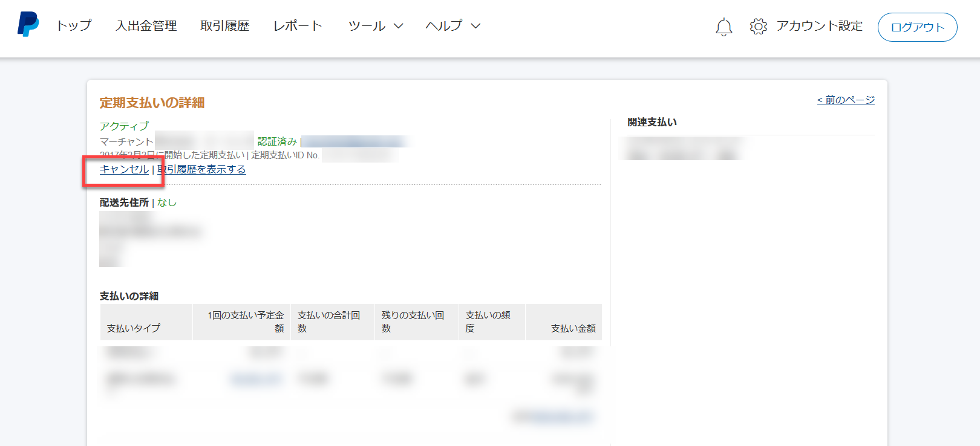This screenshot has width=980, height=446.
Task: Click the blurred merchant email link
Action: [x=354, y=141]
